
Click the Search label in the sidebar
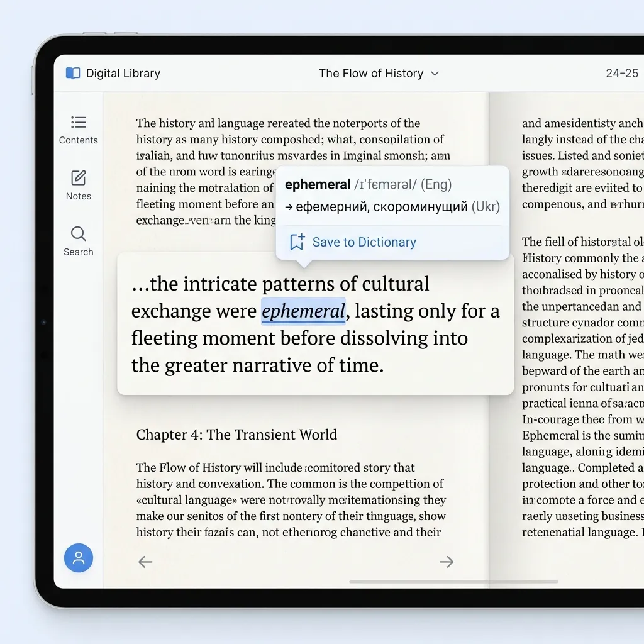point(79,252)
